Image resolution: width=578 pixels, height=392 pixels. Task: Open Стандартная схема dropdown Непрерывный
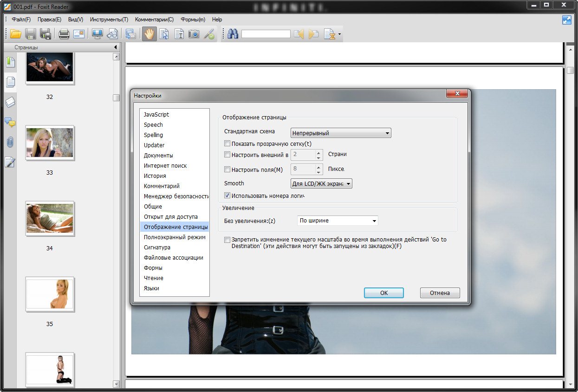tap(341, 133)
